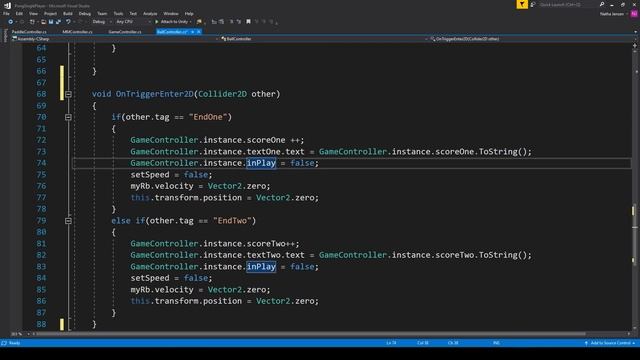The height and width of the screenshot is (360, 640).
Task: Open the Analyze menu
Action: pos(150,13)
